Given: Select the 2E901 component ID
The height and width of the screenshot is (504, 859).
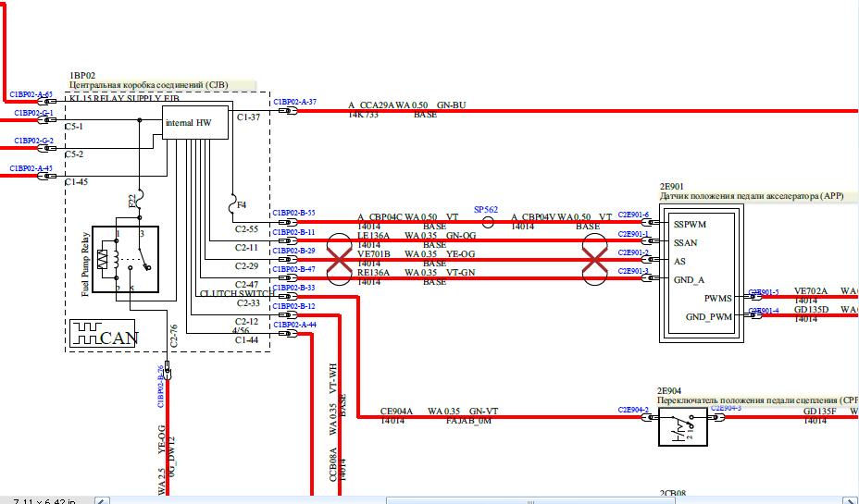Looking at the screenshot, I should click(672, 187).
